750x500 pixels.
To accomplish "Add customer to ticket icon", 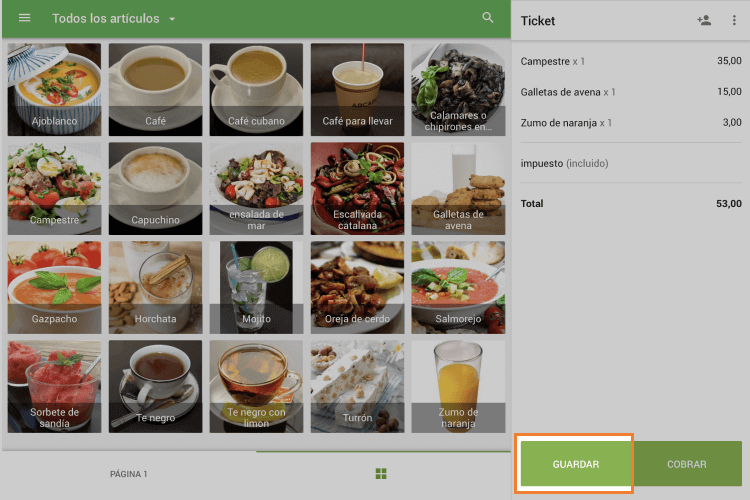I will (704, 20).
